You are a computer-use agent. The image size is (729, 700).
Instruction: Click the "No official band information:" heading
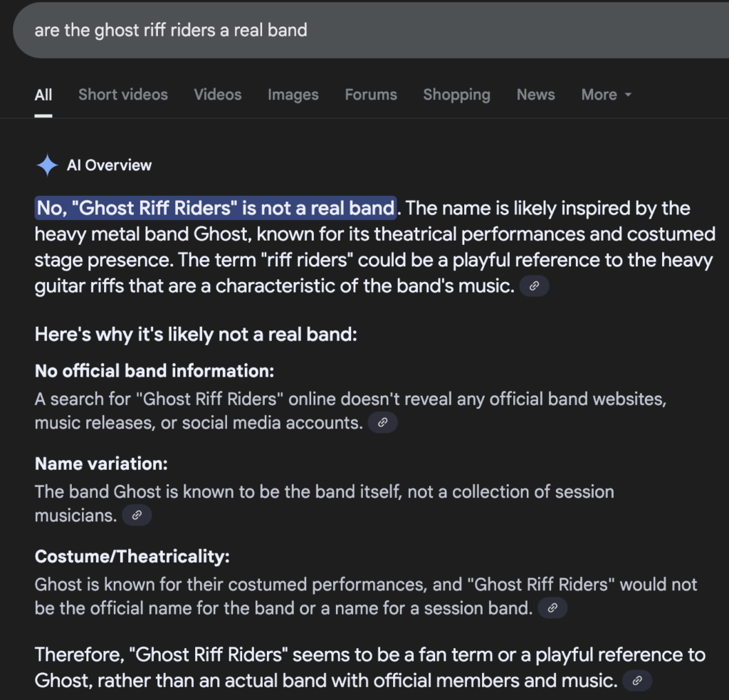tap(154, 371)
